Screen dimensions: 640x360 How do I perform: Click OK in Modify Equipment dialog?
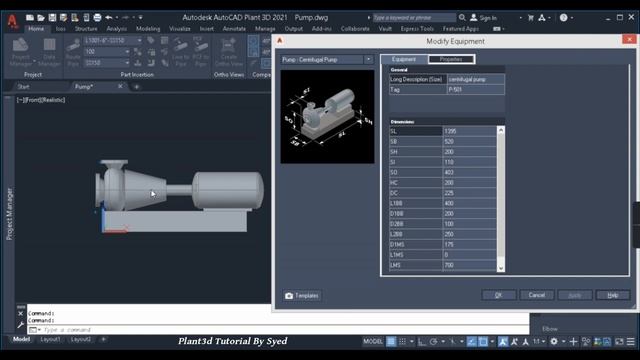tap(498, 295)
